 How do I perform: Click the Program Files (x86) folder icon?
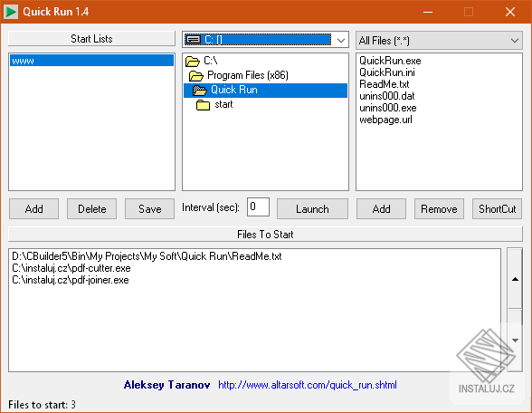[196, 75]
